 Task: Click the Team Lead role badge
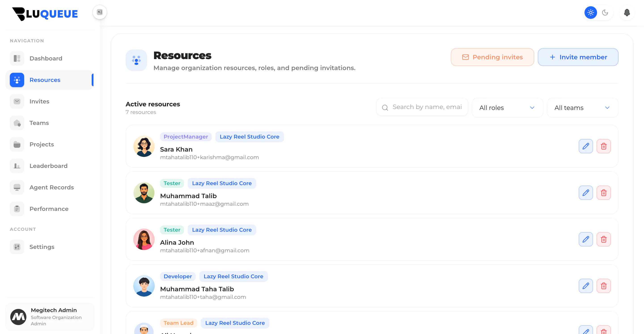(x=178, y=323)
